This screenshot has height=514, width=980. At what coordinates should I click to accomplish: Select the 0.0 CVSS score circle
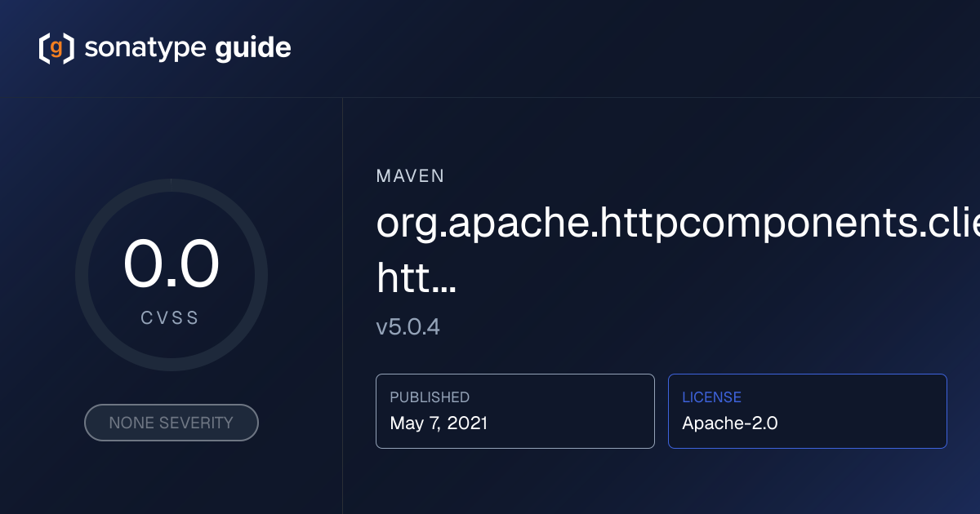coord(171,276)
